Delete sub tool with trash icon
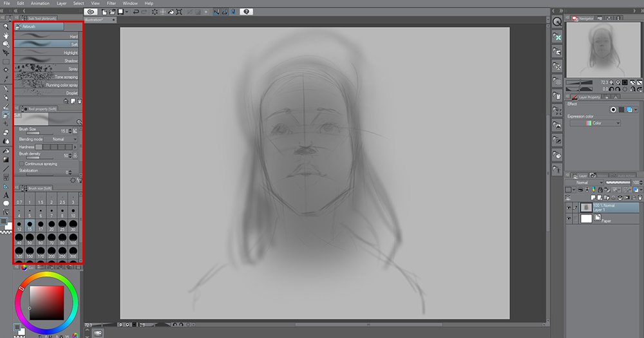This screenshot has width=644, height=338. point(79,101)
